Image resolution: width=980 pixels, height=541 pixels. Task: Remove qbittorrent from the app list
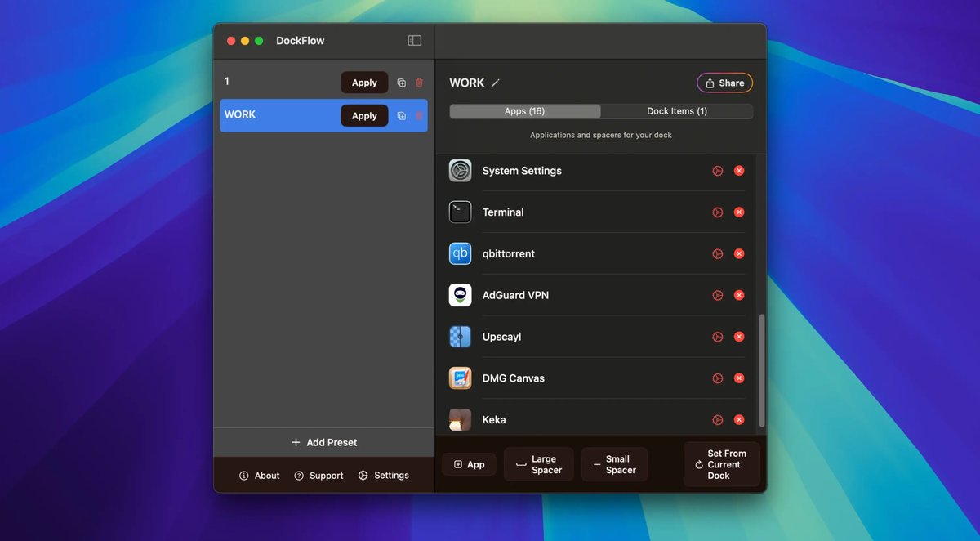coord(739,253)
